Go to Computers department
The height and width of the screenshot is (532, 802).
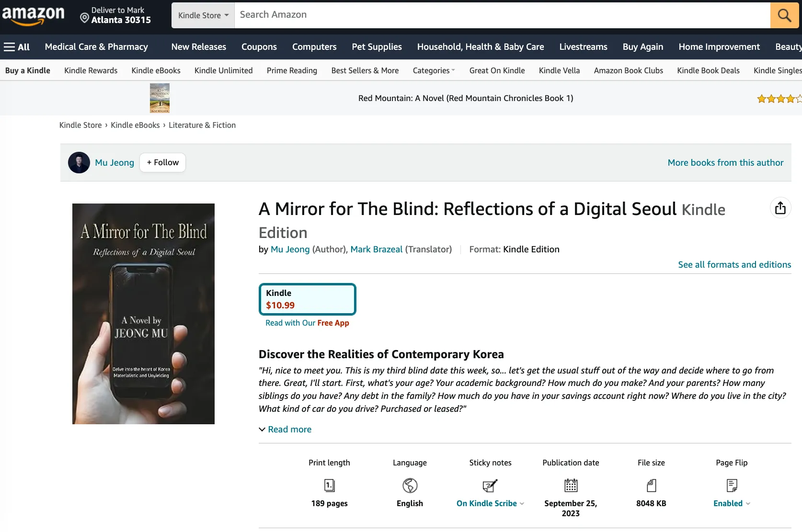(314, 47)
